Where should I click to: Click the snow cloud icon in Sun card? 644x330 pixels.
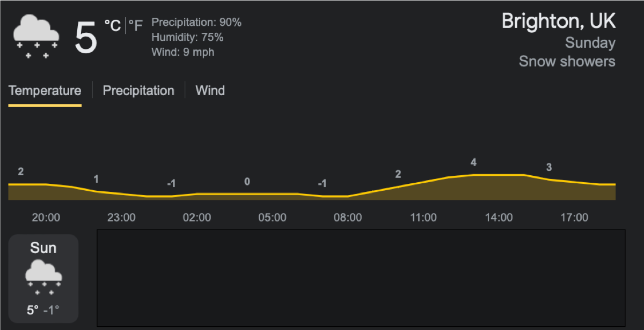[x=43, y=277]
